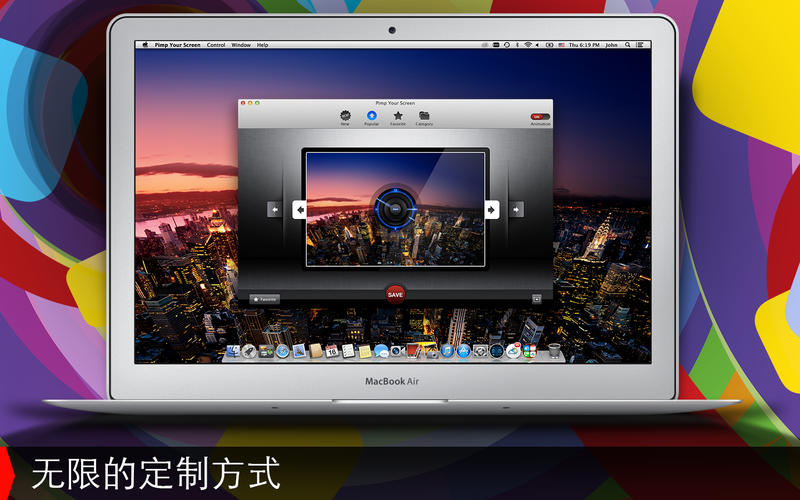Open Mail stamp icon in dock
This screenshot has height=500, width=800.
coord(299,351)
